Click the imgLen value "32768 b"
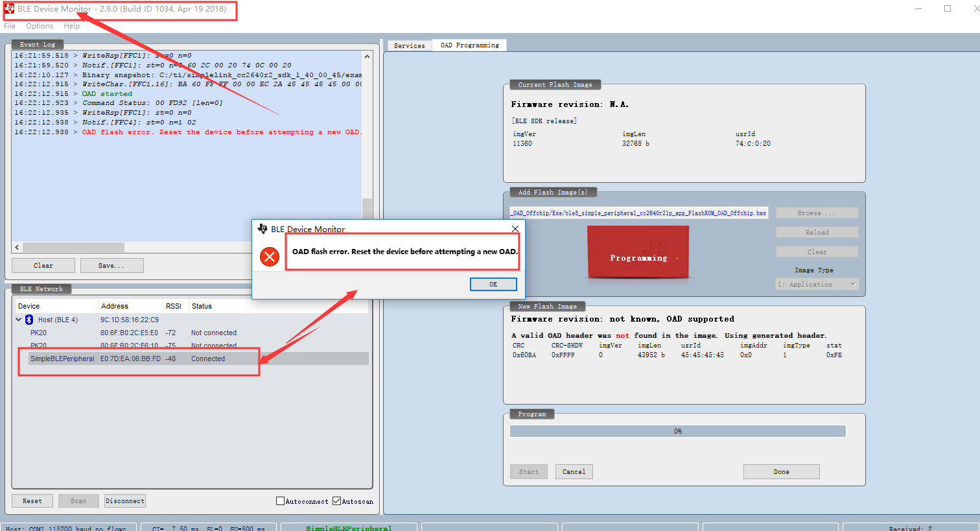The width and height of the screenshot is (980, 531). coord(636,144)
